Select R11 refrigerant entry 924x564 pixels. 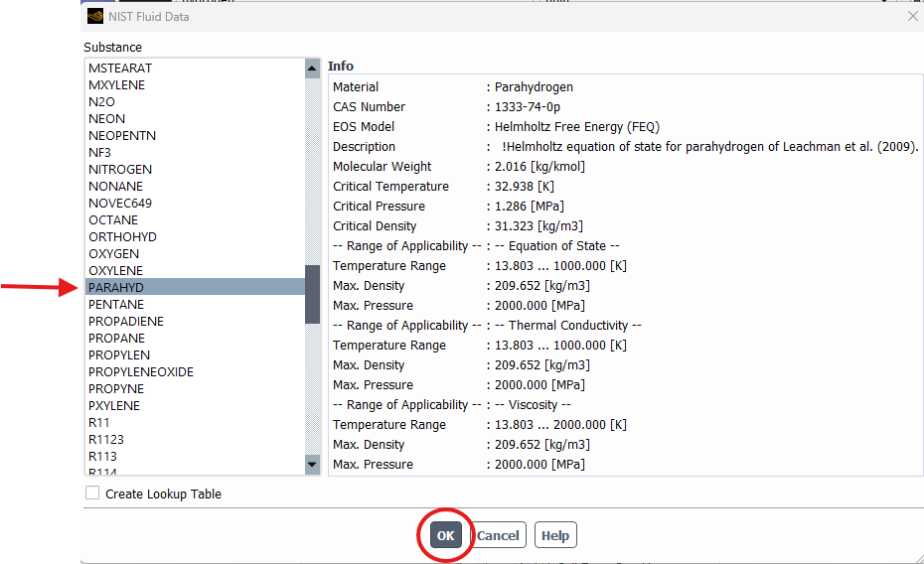tap(195, 423)
